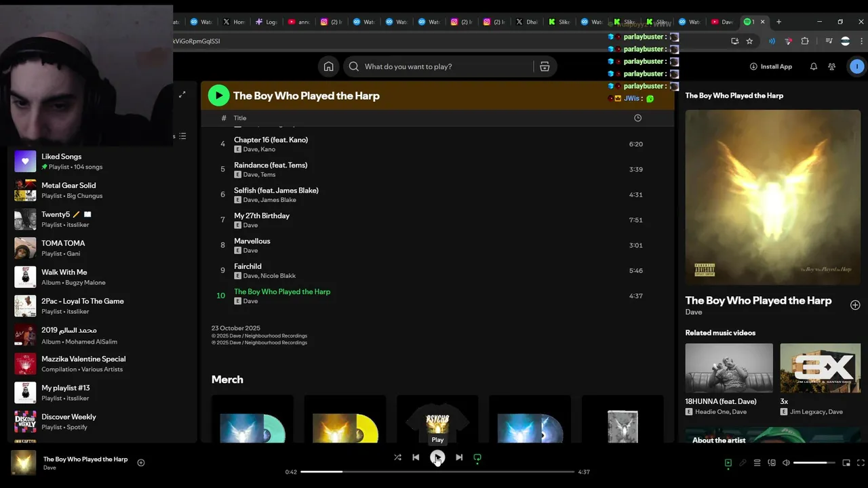Click the Install App button

pos(771,66)
